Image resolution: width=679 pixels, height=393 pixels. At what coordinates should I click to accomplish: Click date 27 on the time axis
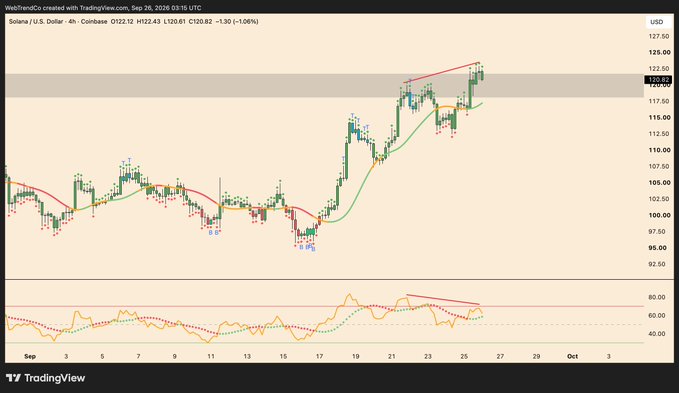pos(500,356)
